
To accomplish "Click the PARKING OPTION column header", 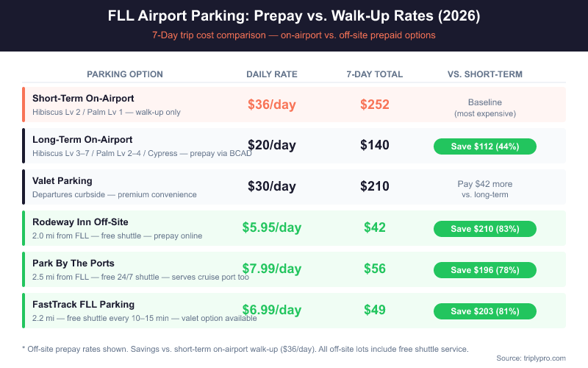I will [x=125, y=74].
